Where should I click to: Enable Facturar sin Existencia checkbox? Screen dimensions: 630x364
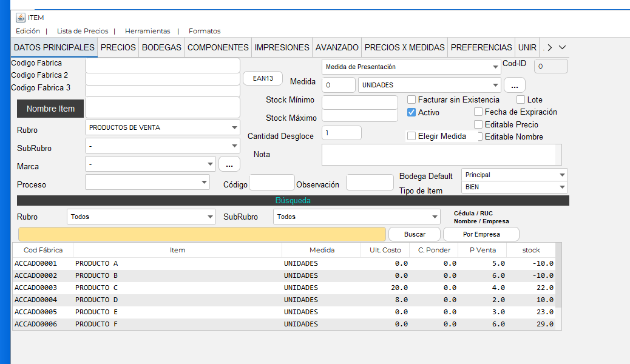tap(412, 99)
